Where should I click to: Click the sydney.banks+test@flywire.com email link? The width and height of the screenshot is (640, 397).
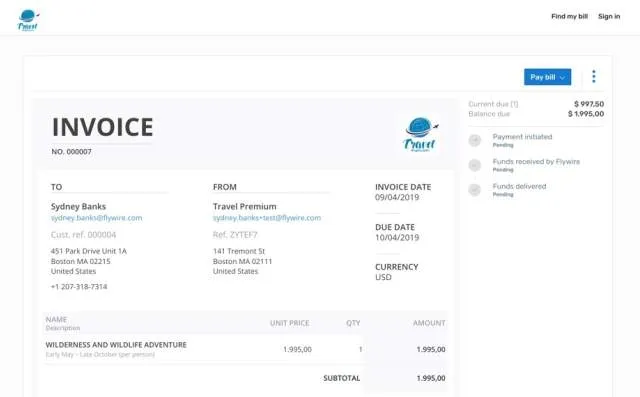[267, 218]
